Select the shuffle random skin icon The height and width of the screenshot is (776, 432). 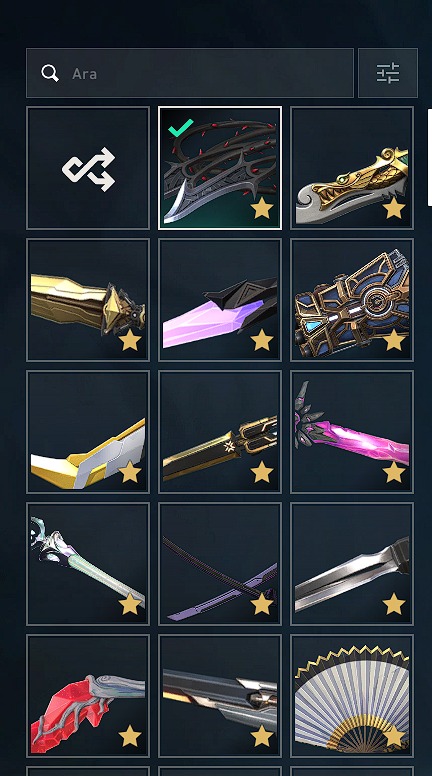click(88, 168)
